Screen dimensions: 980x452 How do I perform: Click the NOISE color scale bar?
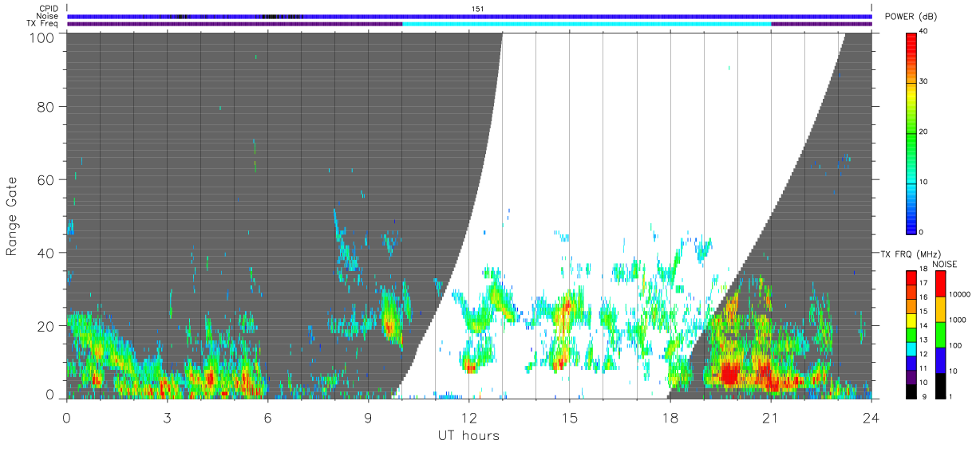pyautogui.click(x=941, y=333)
